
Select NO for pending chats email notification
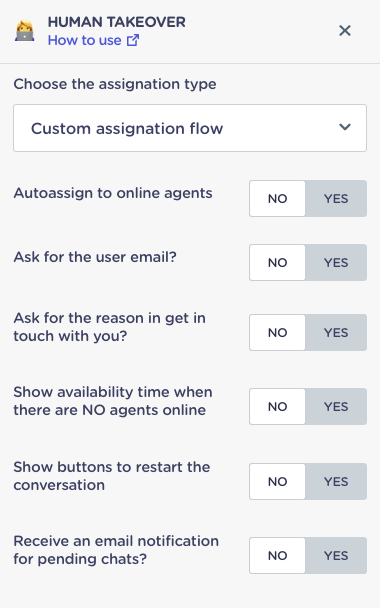(277, 556)
